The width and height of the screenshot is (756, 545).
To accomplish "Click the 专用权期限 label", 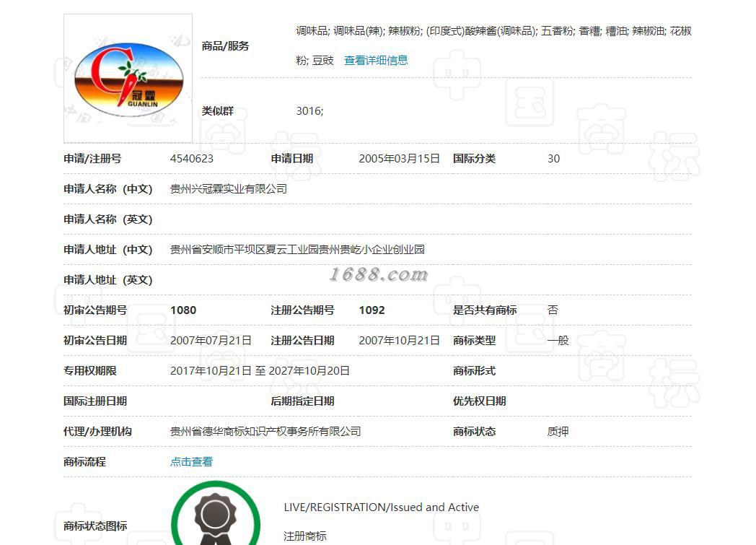I will 90,371.
